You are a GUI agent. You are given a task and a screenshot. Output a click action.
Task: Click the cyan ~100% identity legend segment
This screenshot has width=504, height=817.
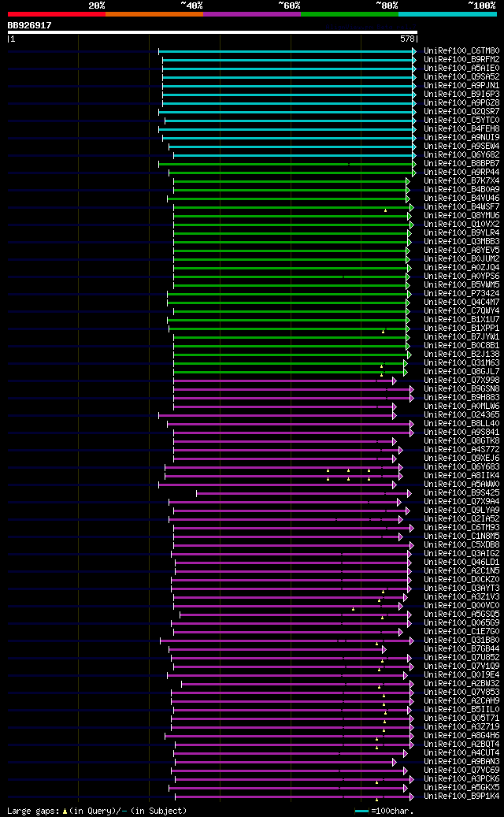pyautogui.click(x=447, y=14)
